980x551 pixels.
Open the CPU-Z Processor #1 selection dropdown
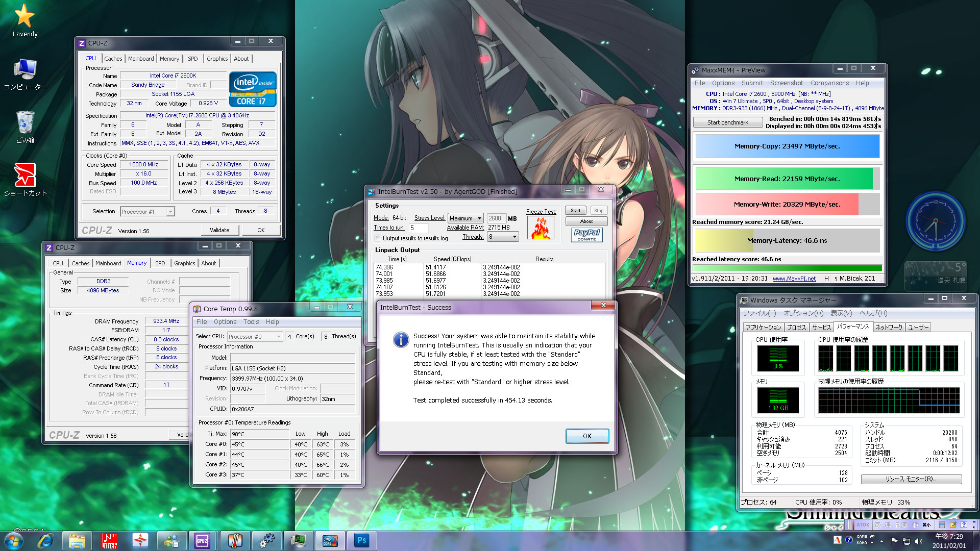(x=148, y=211)
